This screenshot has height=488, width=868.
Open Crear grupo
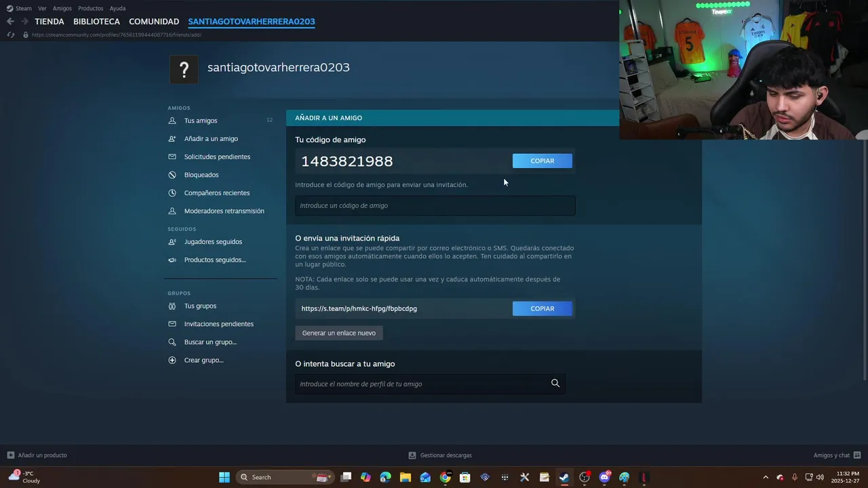pos(203,360)
